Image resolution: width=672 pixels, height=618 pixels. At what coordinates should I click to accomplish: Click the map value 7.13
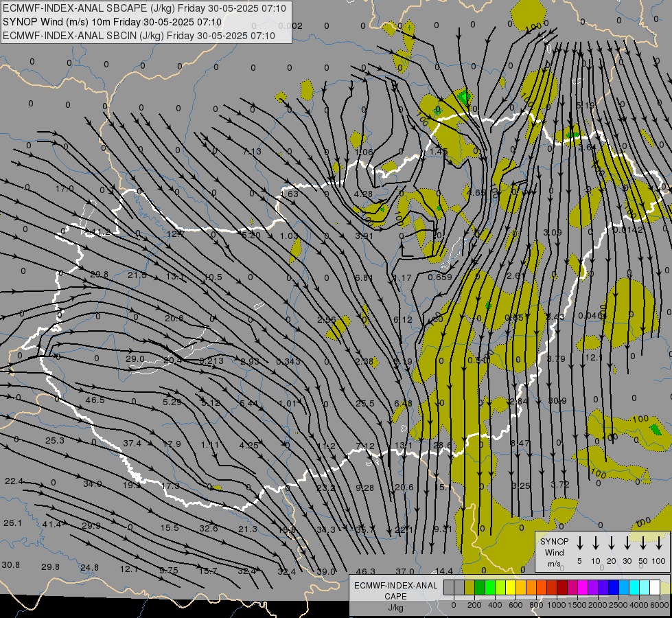252,151
